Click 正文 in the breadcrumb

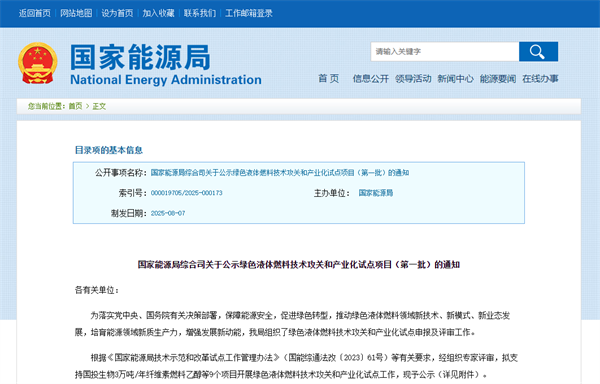click(x=99, y=106)
